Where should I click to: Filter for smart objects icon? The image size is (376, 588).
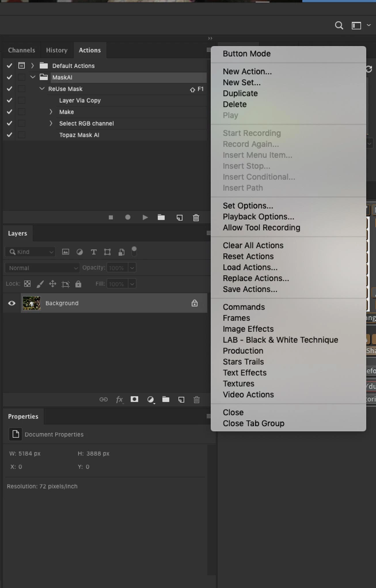tap(121, 252)
